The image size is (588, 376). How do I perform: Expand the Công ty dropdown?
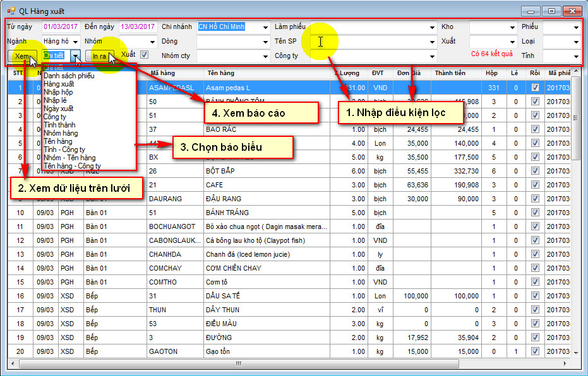[x=432, y=57]
